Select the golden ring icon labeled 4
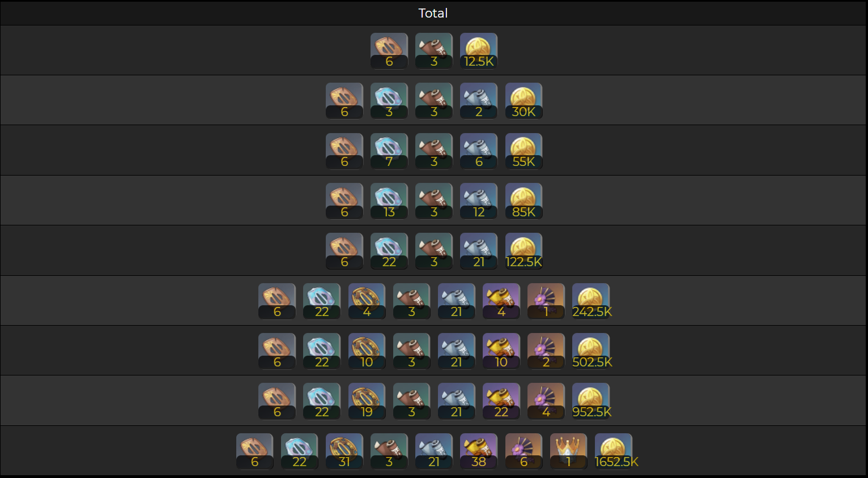Image resolution: width=868 pixels, height=478 pixels. (367, 301)
